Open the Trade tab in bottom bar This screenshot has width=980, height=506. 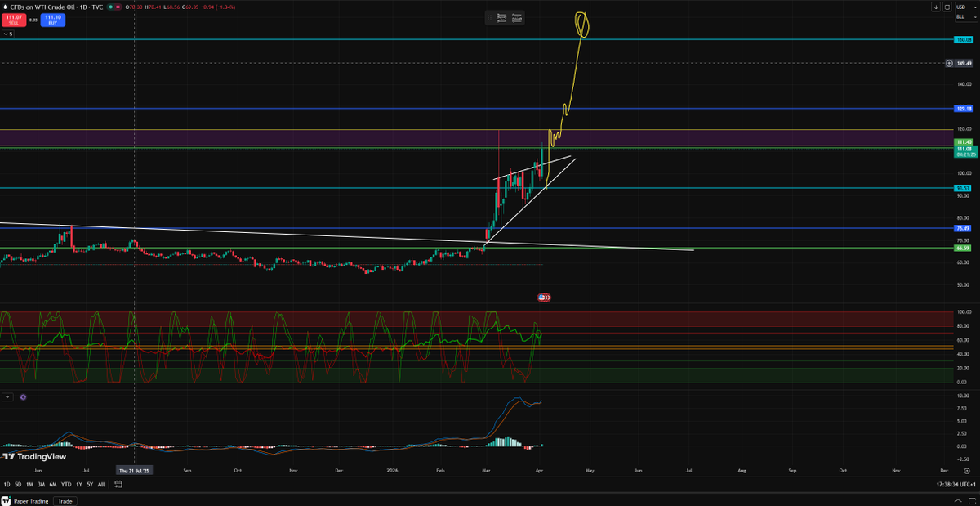(65, 501)
